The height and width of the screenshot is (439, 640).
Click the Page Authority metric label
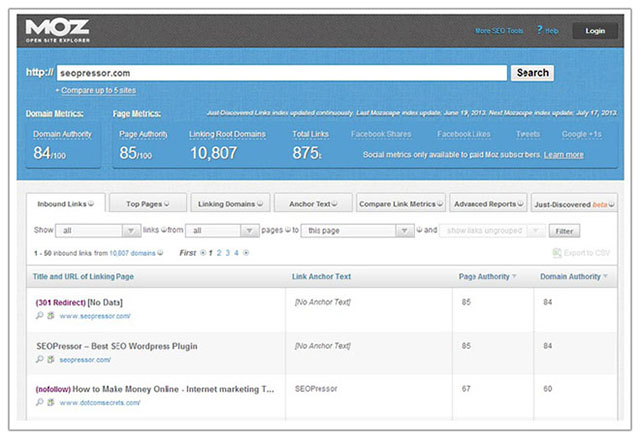(143, 134)
